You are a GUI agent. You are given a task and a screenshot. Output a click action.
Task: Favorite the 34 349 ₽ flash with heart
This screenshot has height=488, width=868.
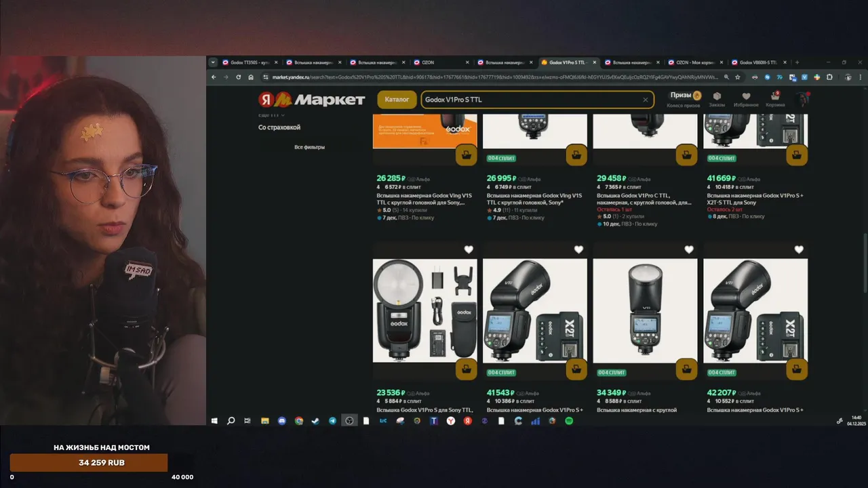pos(689,250)
